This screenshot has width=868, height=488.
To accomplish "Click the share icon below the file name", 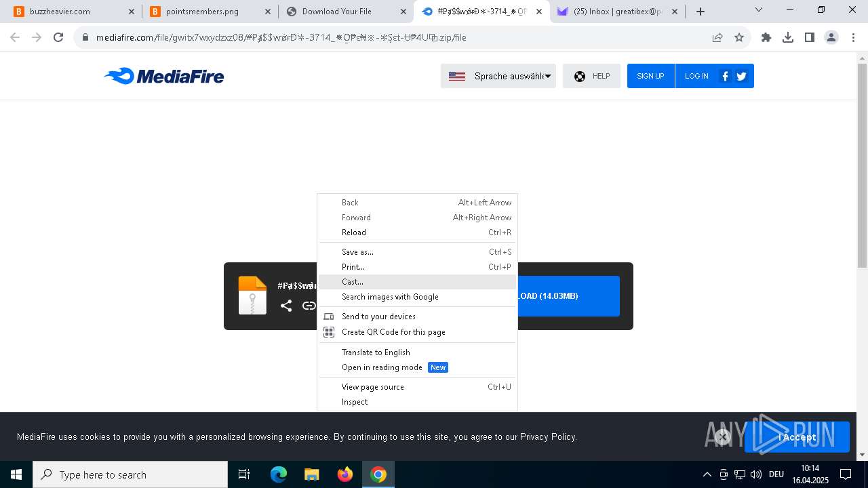I will pos(286,306).
